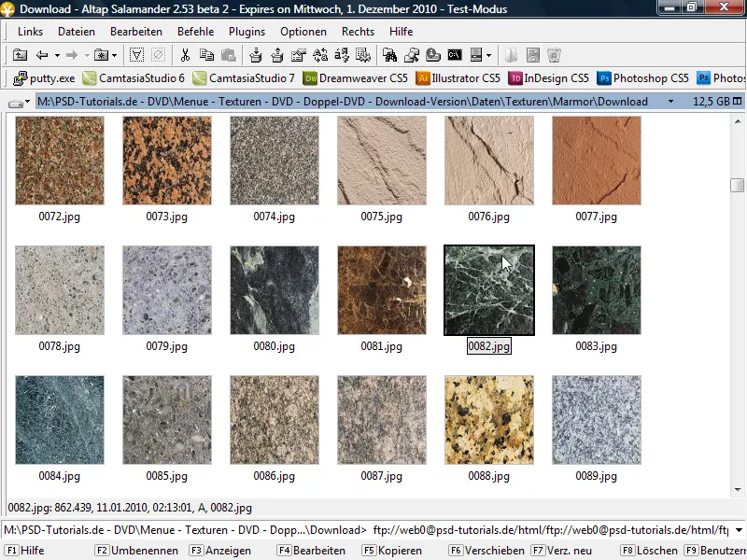
Task: Launch CamtasiaStudio 6 shortcut
Action: click(x=134, y=78)
